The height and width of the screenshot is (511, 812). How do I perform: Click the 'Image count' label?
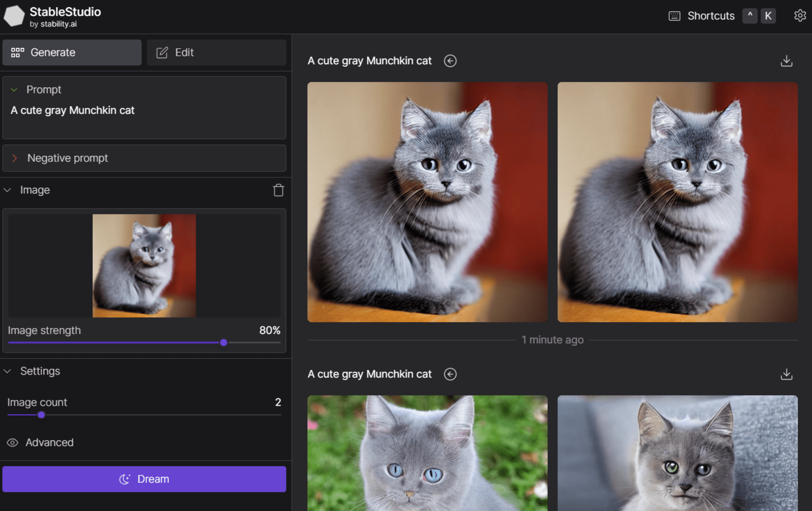pos(37,403)
